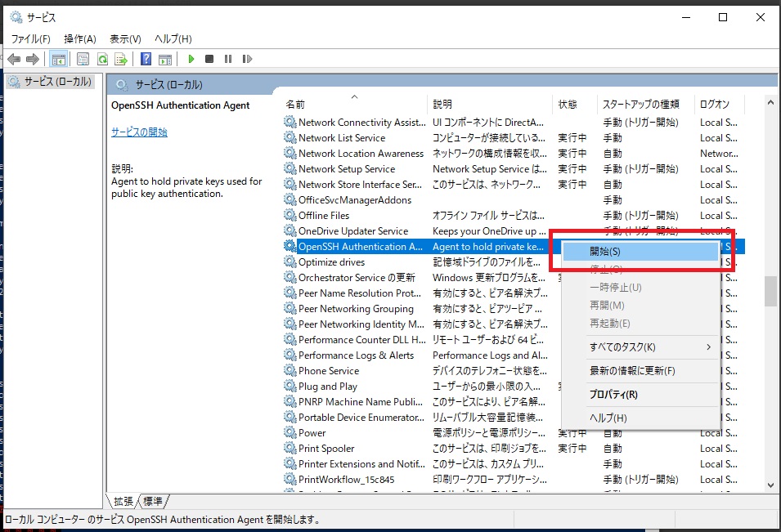Toggle the console tree pane icon

pyautogui.click(x=59, y=59)
